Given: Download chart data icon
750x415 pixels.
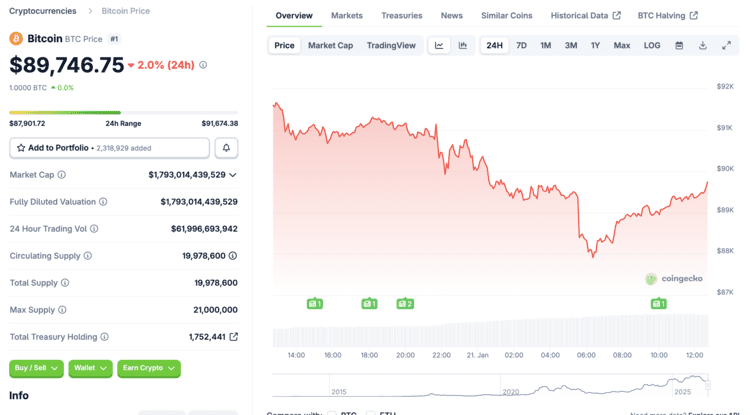Looking at the screenshot, I should pyautogui.click(x=703, y=46).
